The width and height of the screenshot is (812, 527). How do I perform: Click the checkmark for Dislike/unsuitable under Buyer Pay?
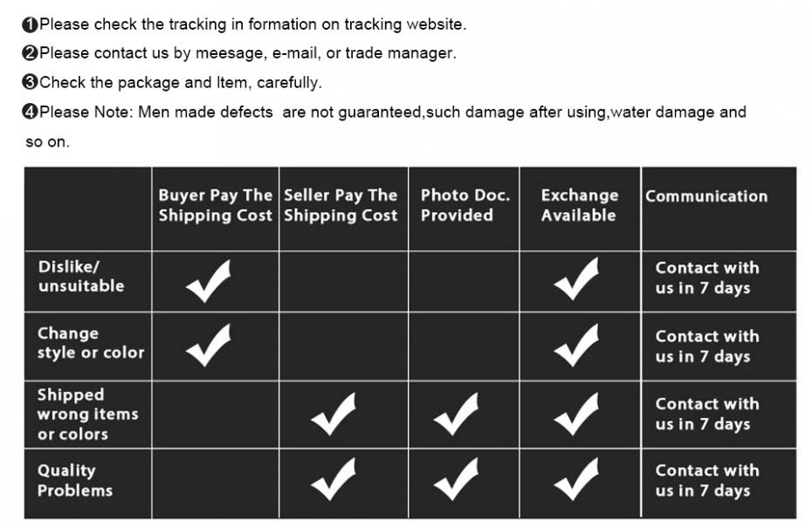coord(208,281)
